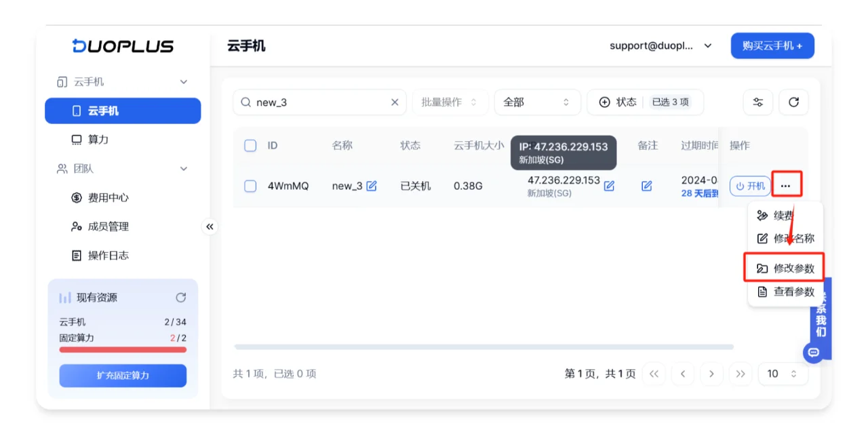
Task: Click the red 固定算力 usage bar
Action: (123, 349)
